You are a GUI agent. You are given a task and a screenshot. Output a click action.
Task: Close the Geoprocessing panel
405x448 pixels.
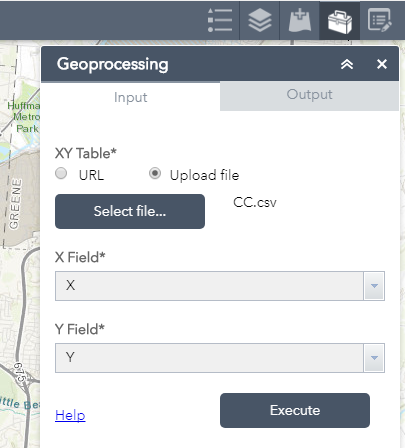point(382,64)
